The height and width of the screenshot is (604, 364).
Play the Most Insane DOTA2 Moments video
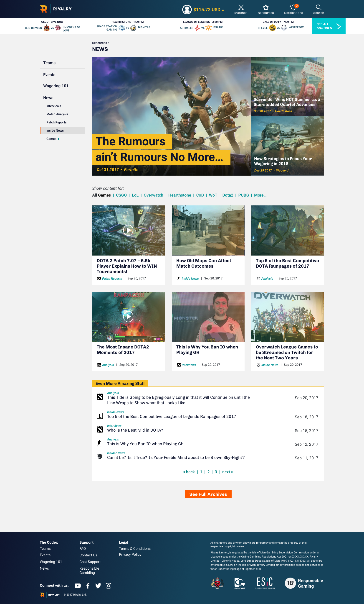tap(128, 317)
